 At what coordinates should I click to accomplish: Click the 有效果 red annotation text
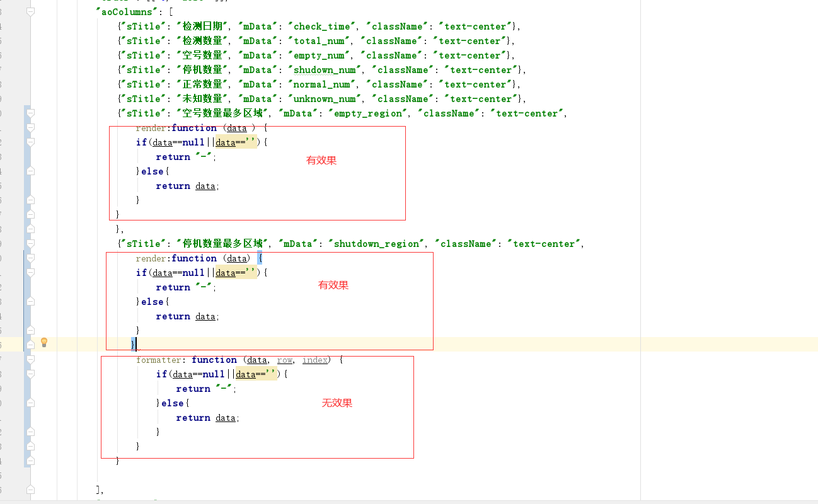(x=321, y=160)
